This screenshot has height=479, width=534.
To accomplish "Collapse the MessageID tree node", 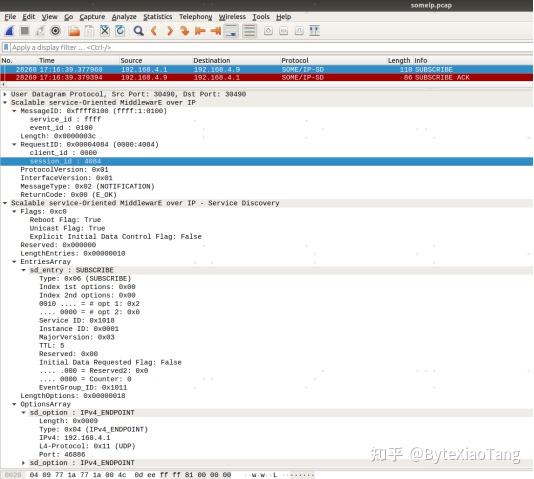I will 14,111.
